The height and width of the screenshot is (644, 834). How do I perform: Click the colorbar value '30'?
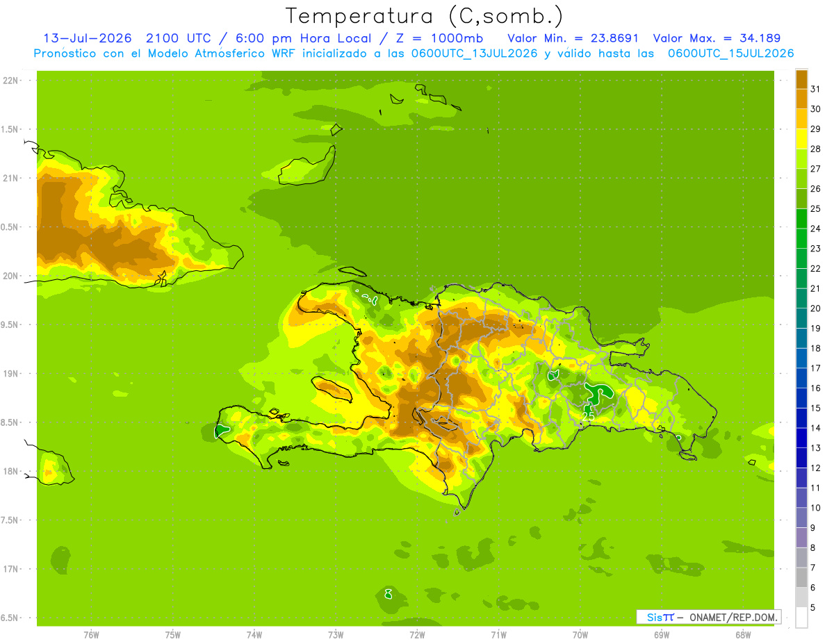click(x=816, y=109)
